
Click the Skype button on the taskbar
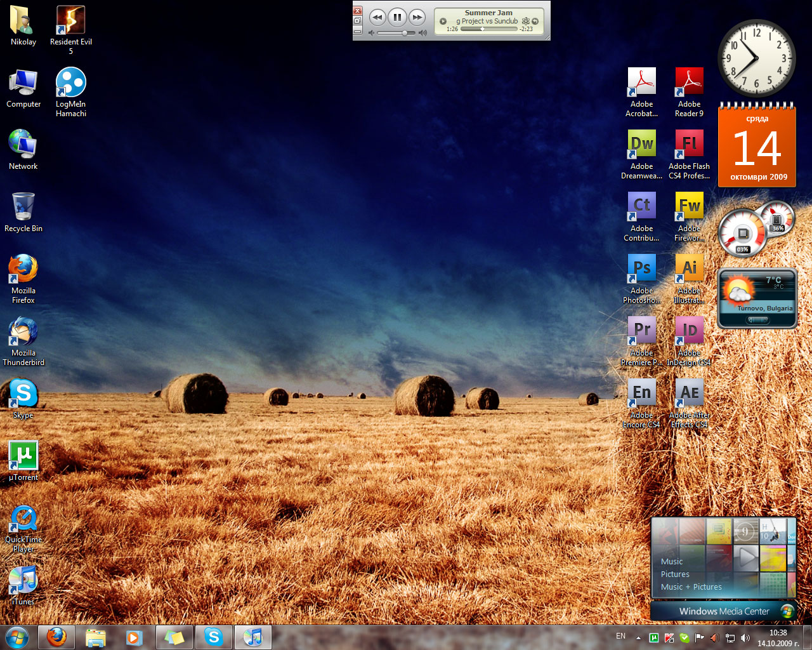(x=214, y=637)
